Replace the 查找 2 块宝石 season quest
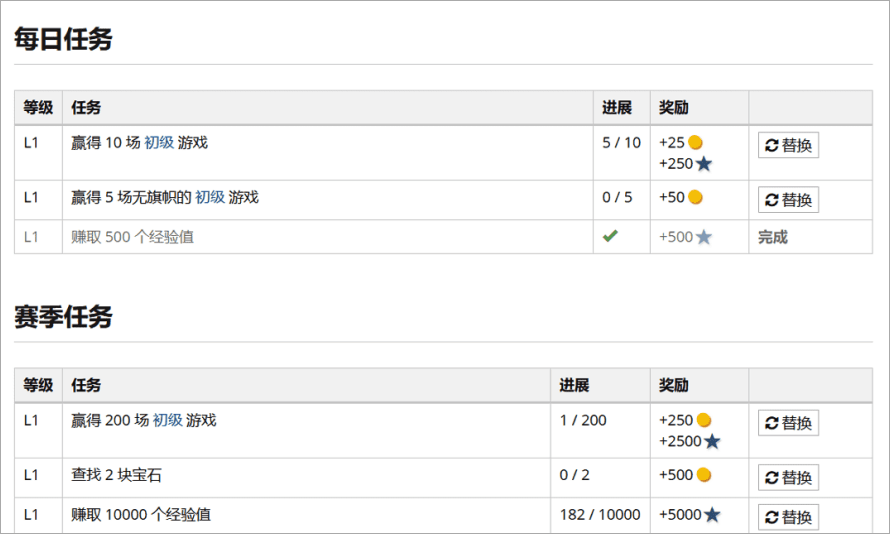890x534 pixels. 788,477
